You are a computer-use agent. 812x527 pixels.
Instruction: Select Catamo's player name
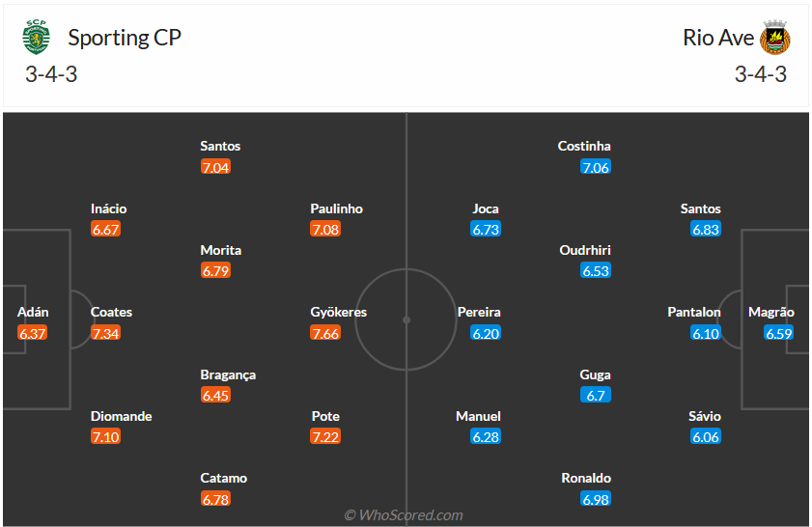click(224, 478)
